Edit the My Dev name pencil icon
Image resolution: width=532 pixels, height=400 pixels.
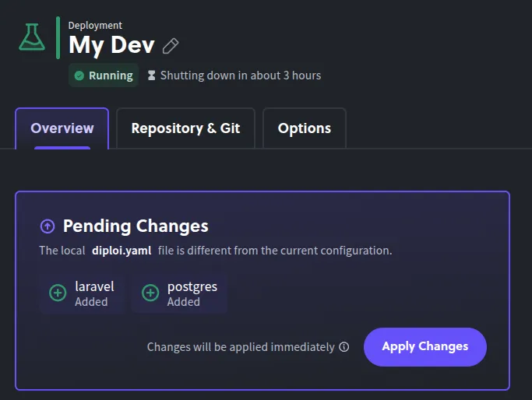click(171, 46)
